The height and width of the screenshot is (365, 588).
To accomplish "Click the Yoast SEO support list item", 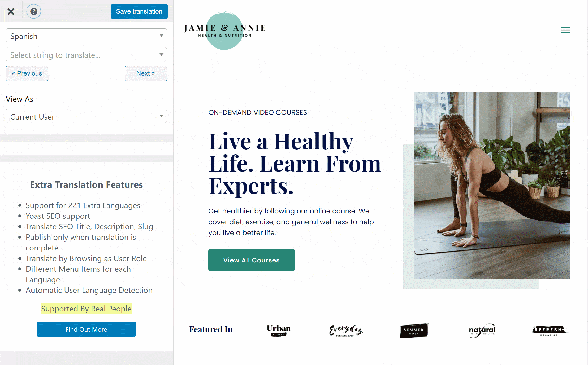I will tap(58, 216).
